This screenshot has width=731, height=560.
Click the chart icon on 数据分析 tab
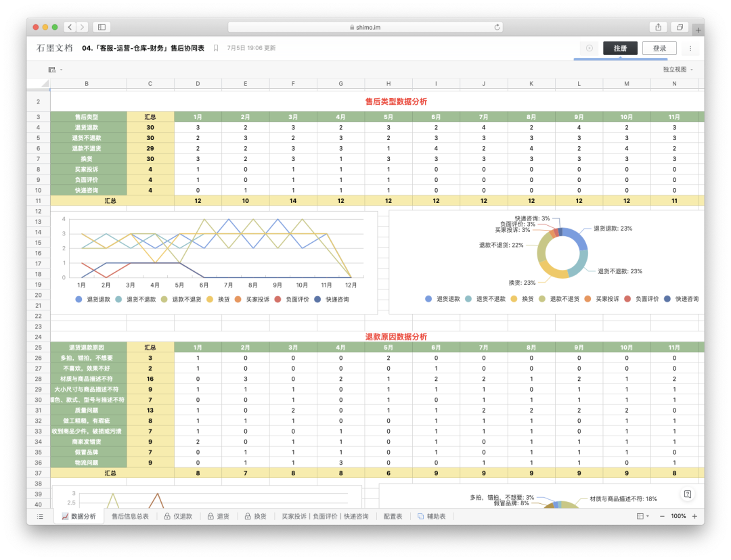coord(65,516)
